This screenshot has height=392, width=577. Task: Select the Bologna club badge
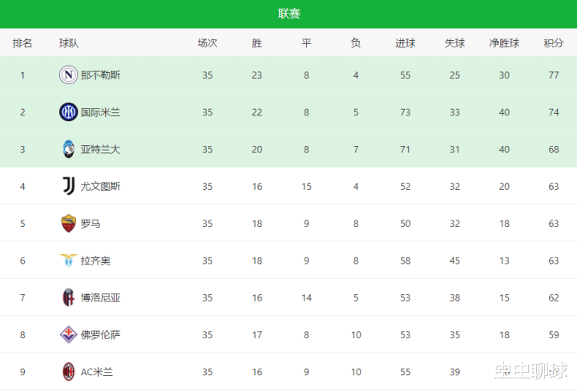tap(68, 297)
